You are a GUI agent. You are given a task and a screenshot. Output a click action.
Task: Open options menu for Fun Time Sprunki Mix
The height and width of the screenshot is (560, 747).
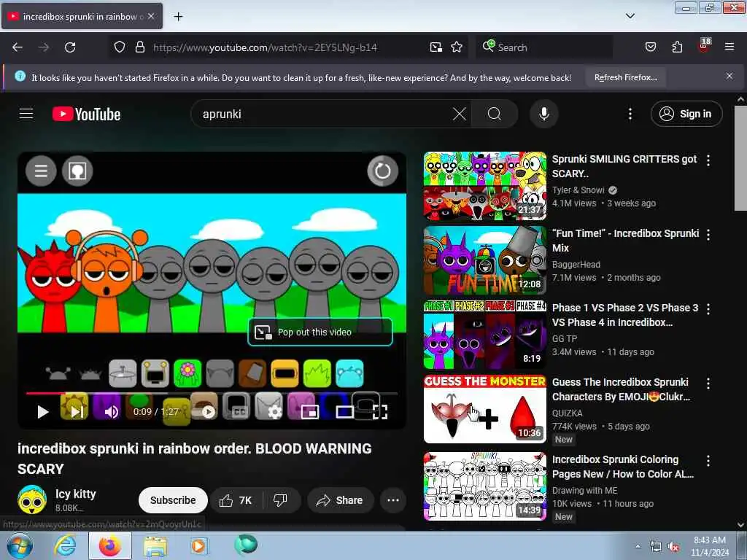708,234
